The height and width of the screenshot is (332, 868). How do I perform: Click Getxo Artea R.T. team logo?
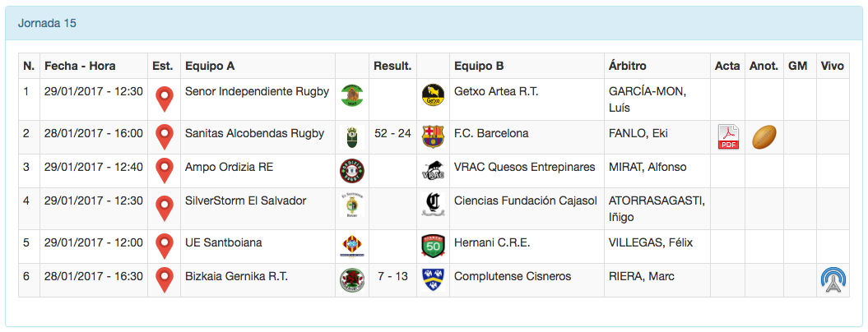(x=433, y=95)
